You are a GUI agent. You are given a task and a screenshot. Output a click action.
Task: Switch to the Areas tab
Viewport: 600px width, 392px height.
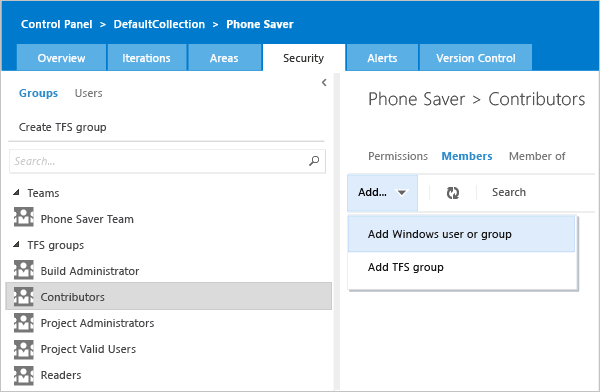tap(224, 57)
